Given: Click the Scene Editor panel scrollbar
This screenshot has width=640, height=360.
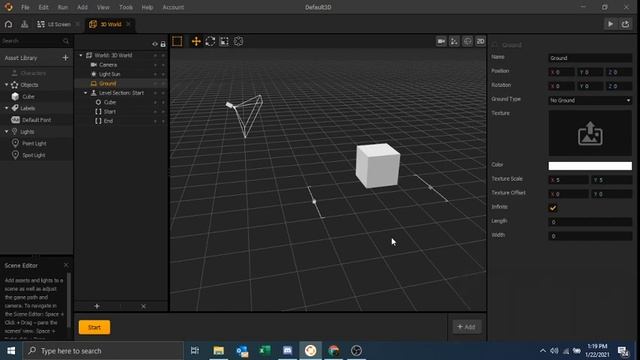Looking at the screenshot, I should 69,300.
